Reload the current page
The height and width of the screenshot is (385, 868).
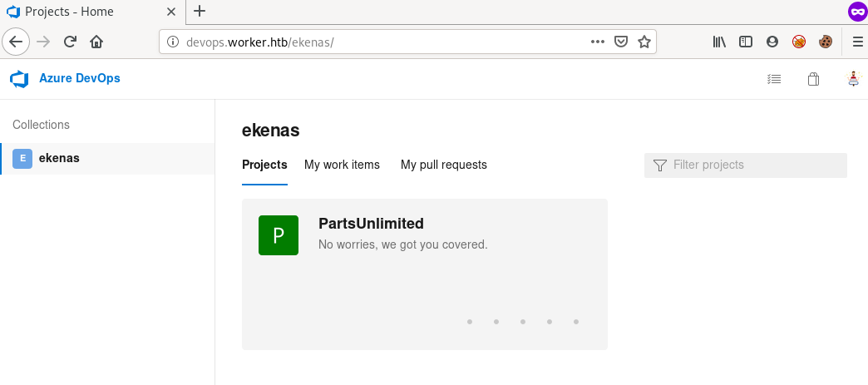[x=71, y=42]
